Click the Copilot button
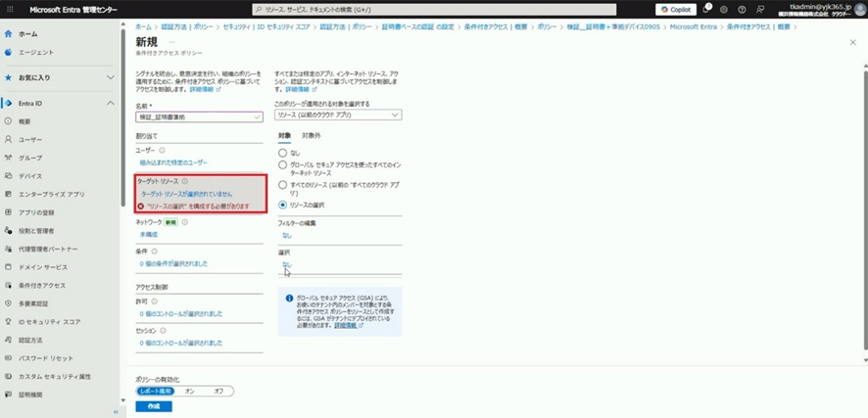Screen dimensions: 868x418 coord(675,9)
